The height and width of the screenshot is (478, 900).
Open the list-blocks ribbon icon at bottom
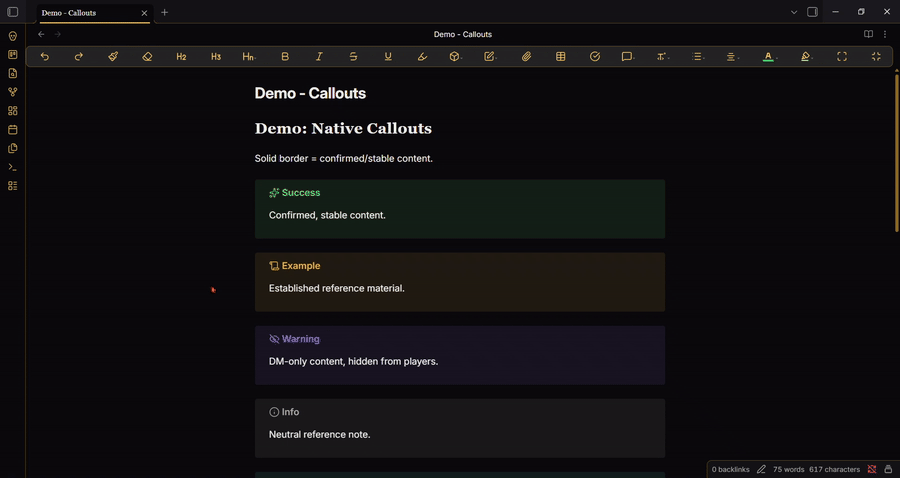[13, 186]
